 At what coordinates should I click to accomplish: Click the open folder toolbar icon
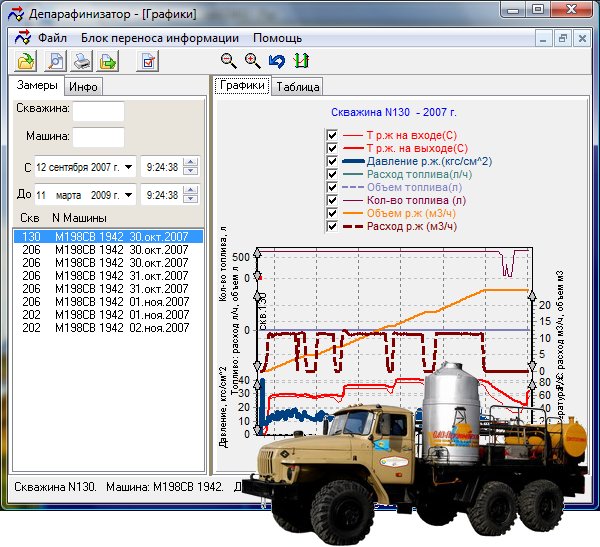click(24, 62)
